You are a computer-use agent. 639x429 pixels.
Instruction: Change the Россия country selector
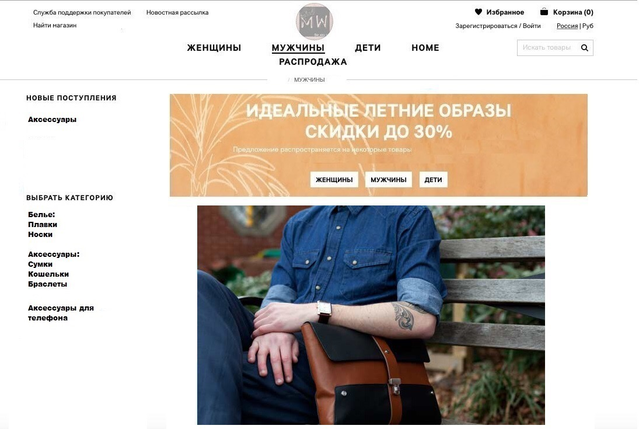click(x=567, y=26)
